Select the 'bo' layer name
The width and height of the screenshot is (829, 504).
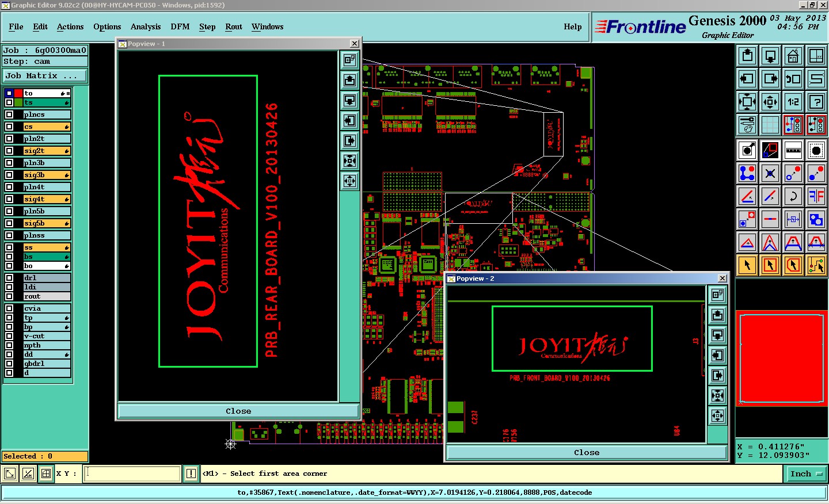[x=47, y=266]
